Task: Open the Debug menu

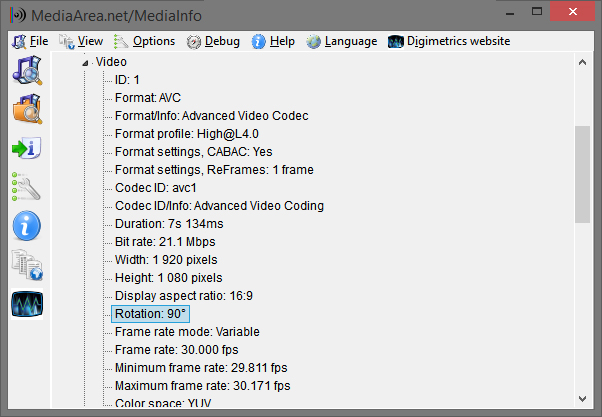Action: pos(213,41)
